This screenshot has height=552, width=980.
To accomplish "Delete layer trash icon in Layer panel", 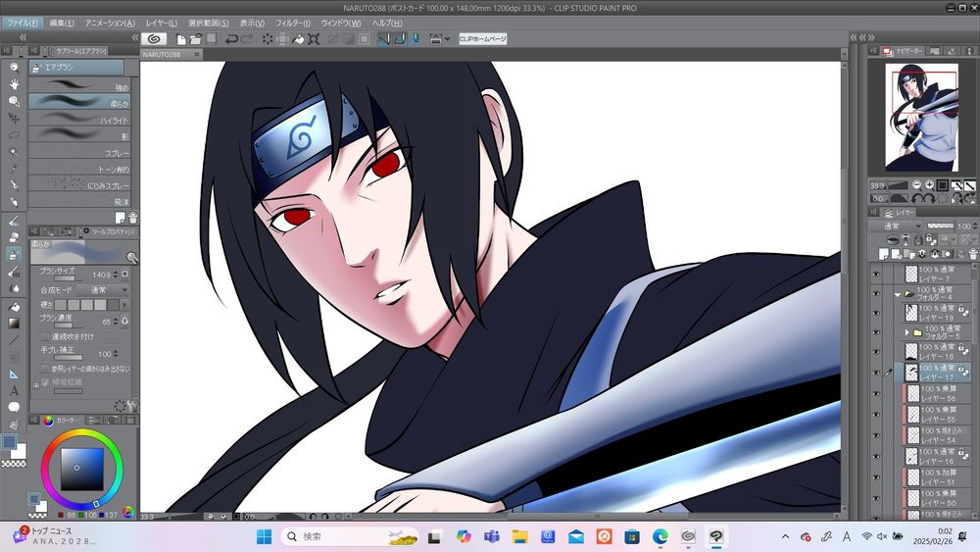I will 973,254.
